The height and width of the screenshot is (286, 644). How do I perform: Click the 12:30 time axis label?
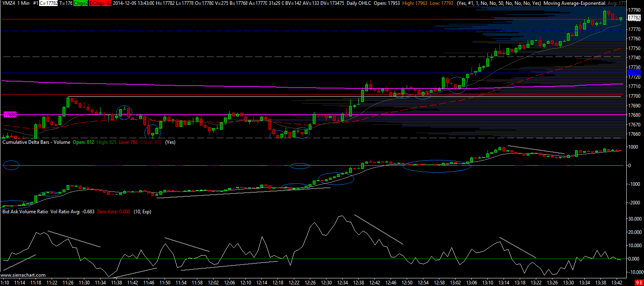tap(326, 283)
